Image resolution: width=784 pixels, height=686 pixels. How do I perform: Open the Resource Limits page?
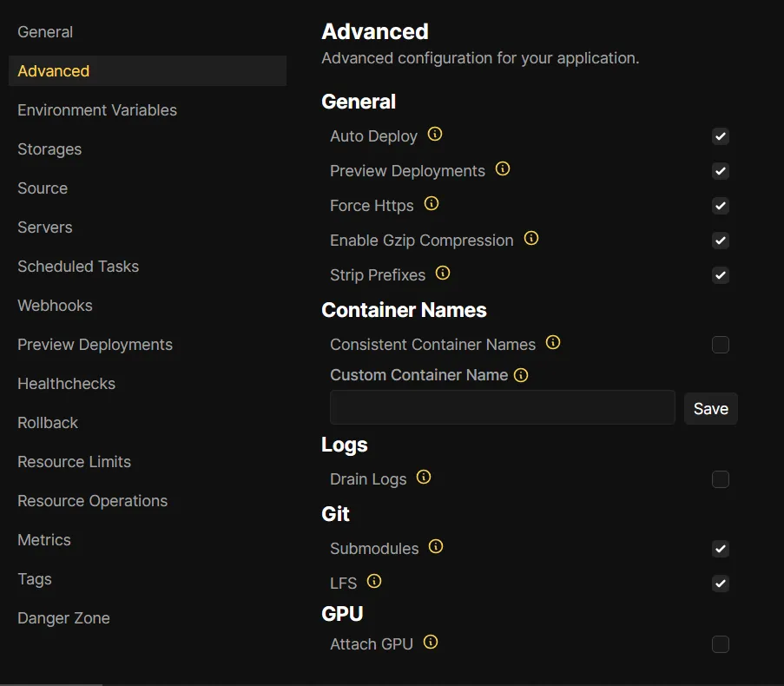tap(74, 462)
